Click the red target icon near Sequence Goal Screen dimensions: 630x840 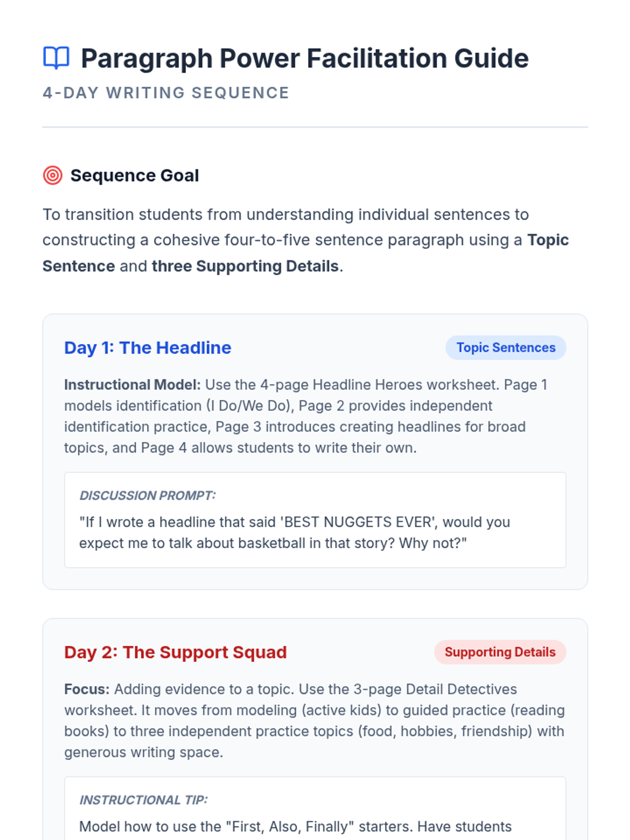52,175
